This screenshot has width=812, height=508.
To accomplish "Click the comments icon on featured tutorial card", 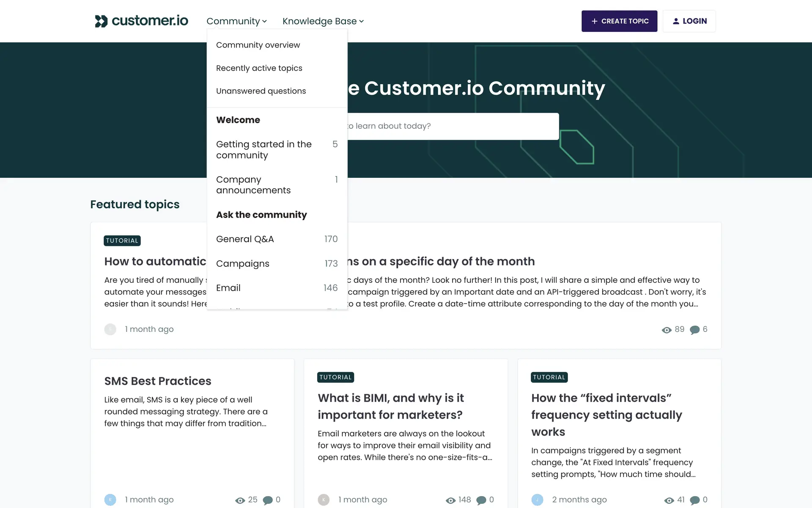I will point(694,330).
